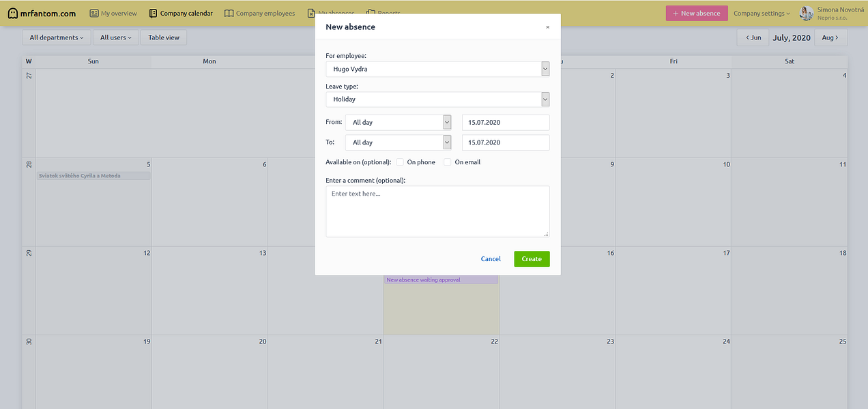Switch to Company calendar tab
The width and height of the screenshot is (868, 409).
(x=181, y=13)
